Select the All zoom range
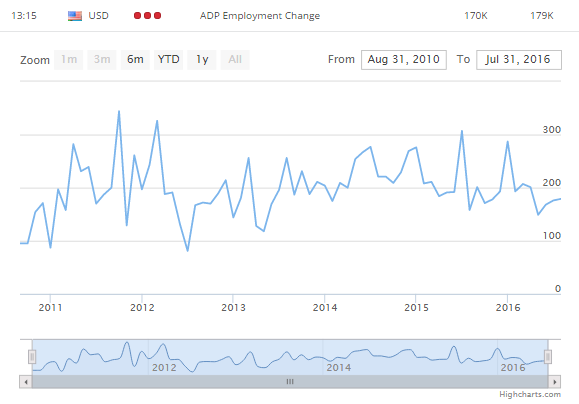 235,59
